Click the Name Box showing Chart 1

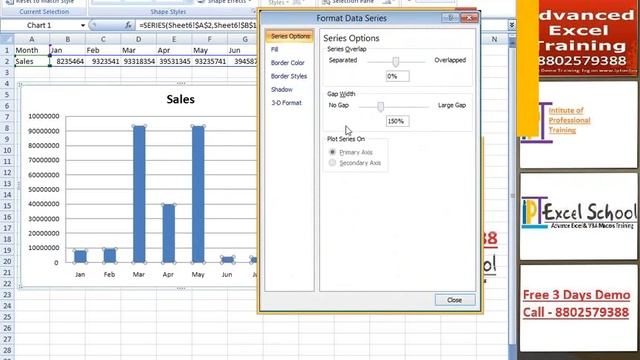click(40, 25)
